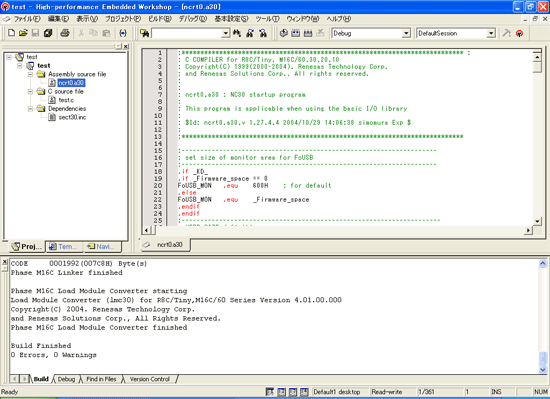The width and height of the screenshot is (550, 399).
Task: Click the Open file folder icon
Action: point(23,33)
